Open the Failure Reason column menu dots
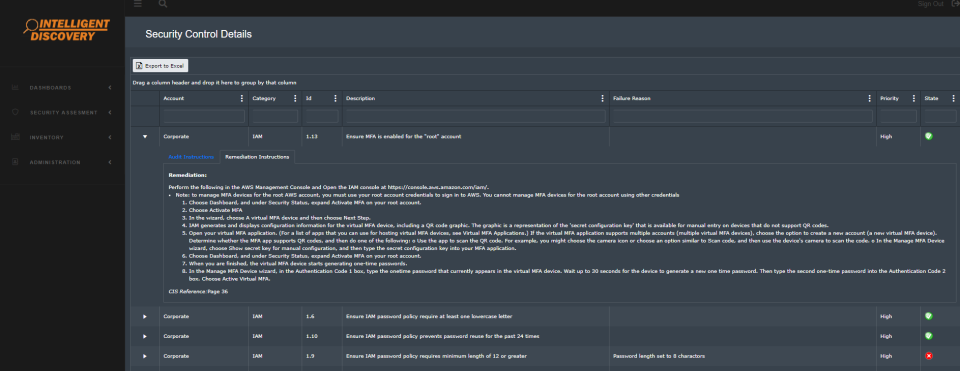 click(869, 98)
